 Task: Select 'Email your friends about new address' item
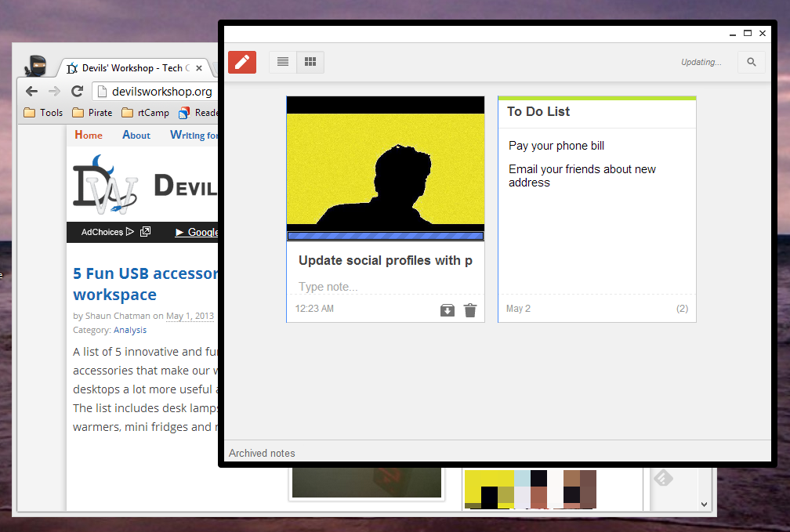coord(582,176)
